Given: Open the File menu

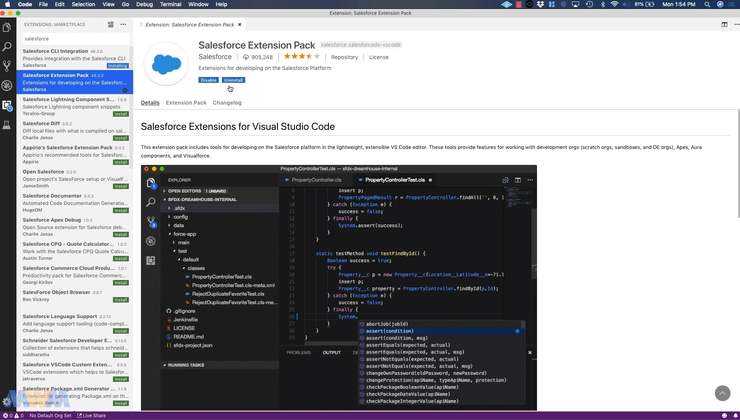Looking at the screenshot, I should pos(43,4).
